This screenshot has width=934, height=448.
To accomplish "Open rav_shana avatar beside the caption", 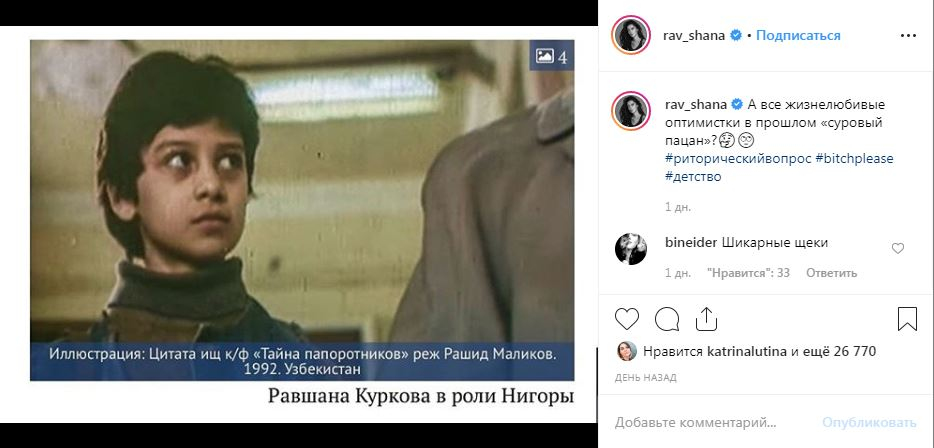I will (631, 111).
